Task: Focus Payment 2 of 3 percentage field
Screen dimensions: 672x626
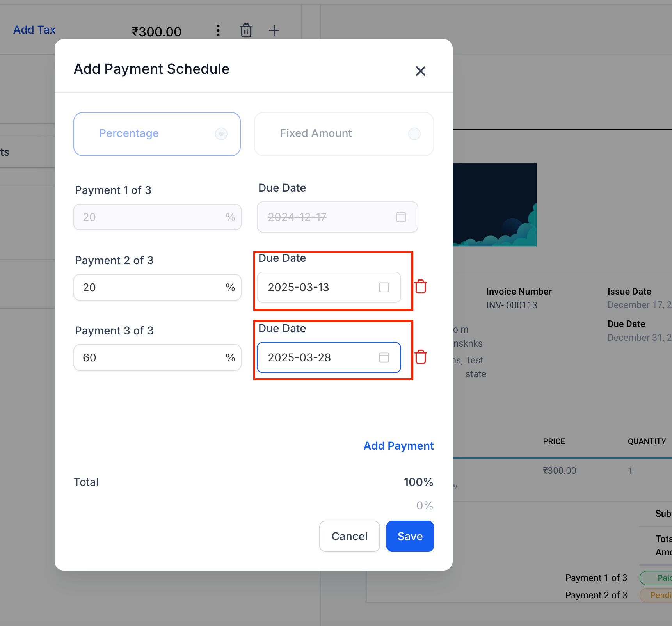Action: point(152,287)
